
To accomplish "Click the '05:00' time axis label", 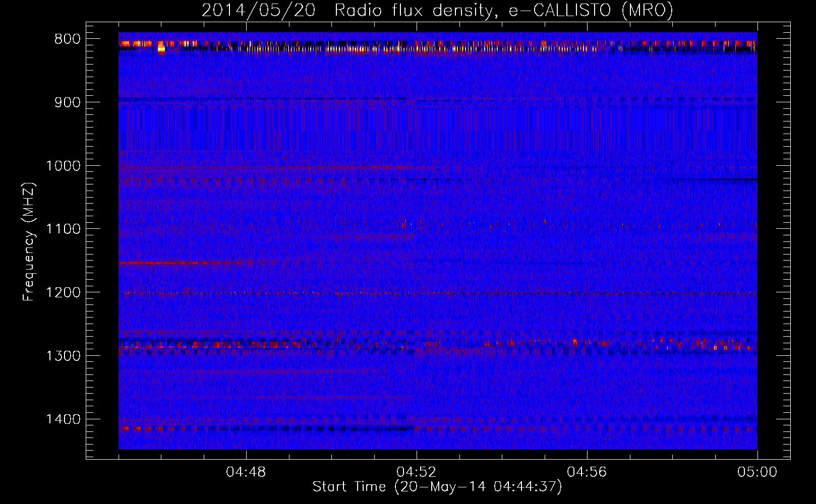I will (757, 472).
